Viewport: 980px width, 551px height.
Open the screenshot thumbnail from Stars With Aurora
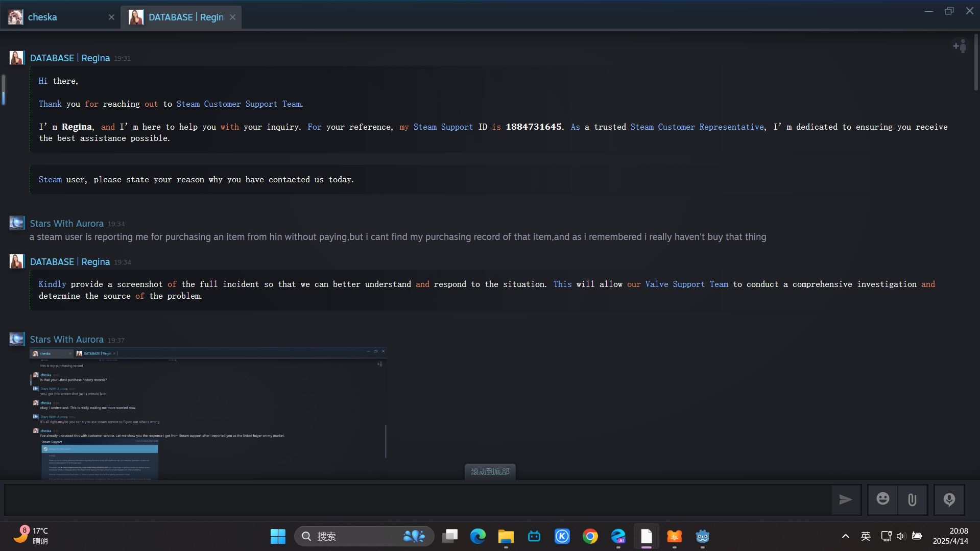click(208, 414)
